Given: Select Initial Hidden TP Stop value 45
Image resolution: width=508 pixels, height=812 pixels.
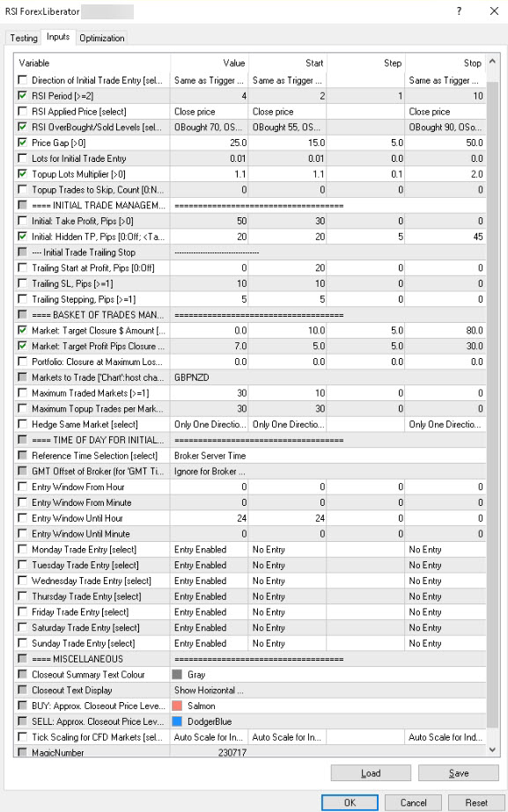Looking at the screenshot, I should coord(445,237).
